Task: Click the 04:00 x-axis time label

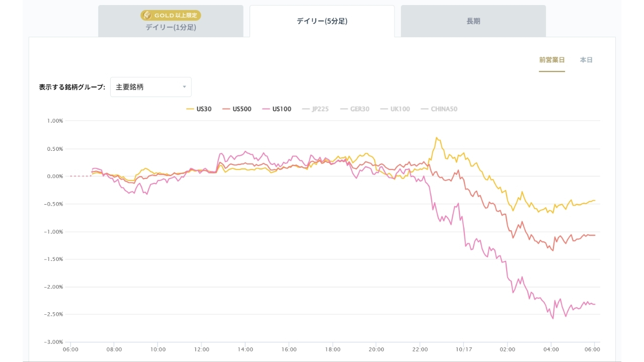Action: (x=551, y=349)
